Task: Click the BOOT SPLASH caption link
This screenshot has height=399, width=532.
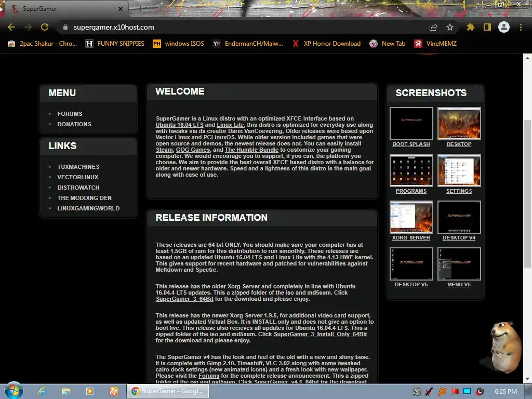Action: point(411,144)
